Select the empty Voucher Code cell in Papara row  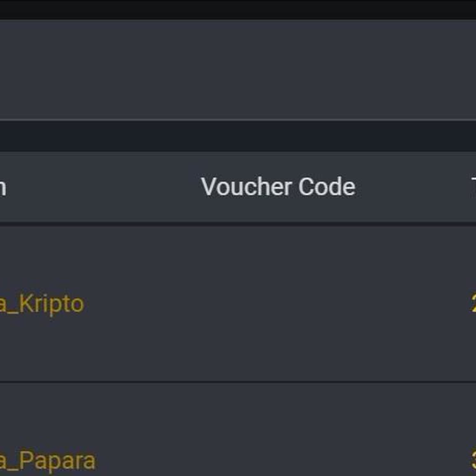[278, 461]
